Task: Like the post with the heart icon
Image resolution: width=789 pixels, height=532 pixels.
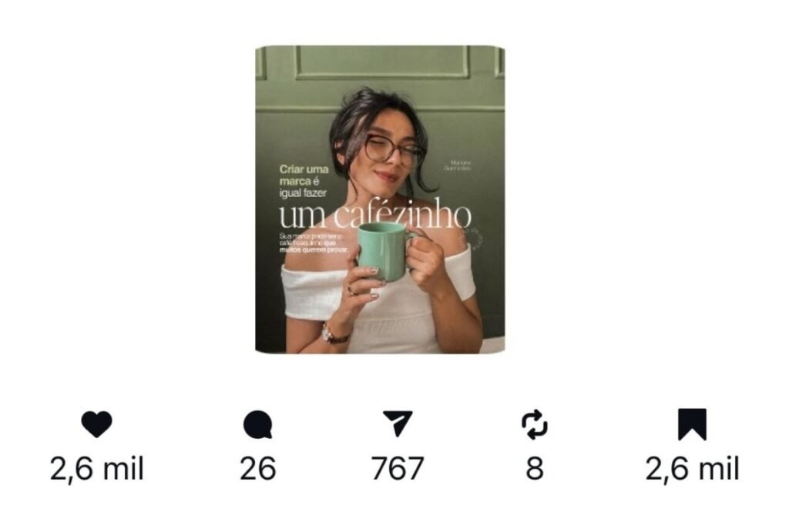Action: coord(96,424)
